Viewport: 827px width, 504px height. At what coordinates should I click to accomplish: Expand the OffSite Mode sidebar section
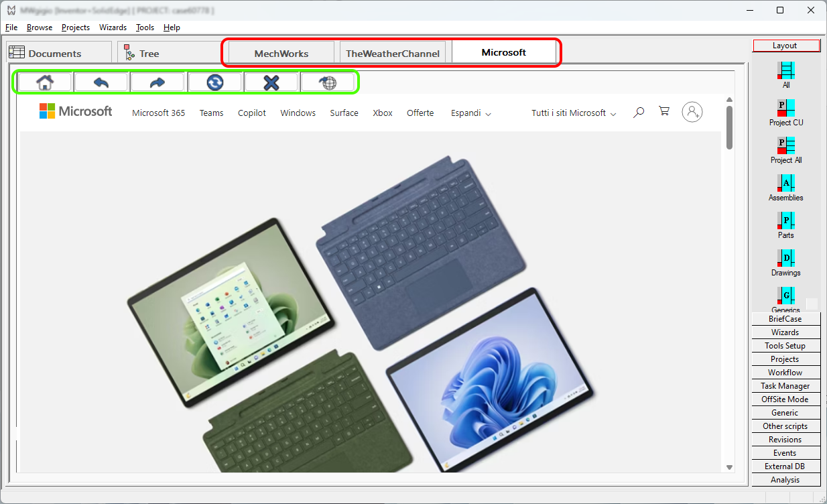click(785, 399)
